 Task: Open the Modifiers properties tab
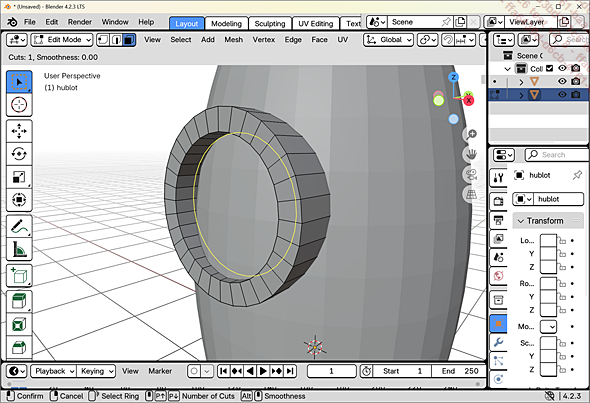pyautogui.click(x=498, y=342)
